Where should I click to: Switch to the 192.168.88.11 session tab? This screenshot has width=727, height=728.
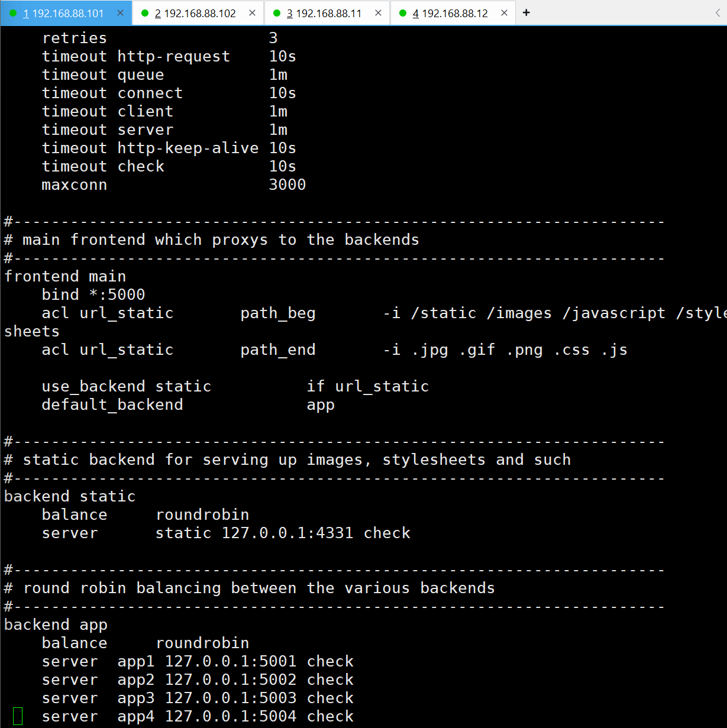click(328, 13)
